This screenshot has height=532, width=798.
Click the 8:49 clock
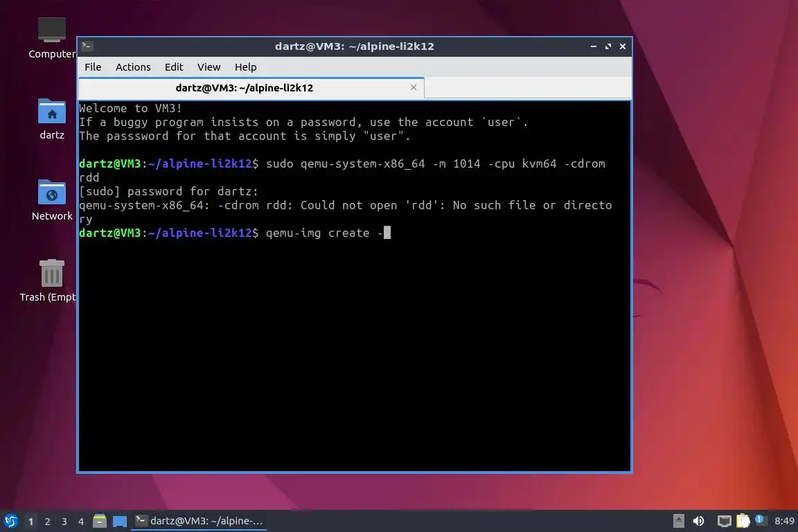tap(784, 521)
